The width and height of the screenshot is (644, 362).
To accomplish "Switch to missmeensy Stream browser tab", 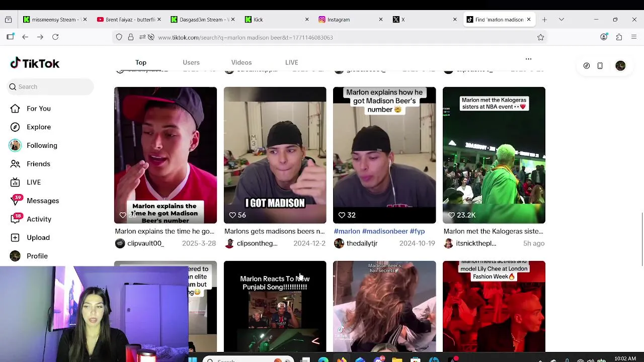I will (x=54, y=20).
